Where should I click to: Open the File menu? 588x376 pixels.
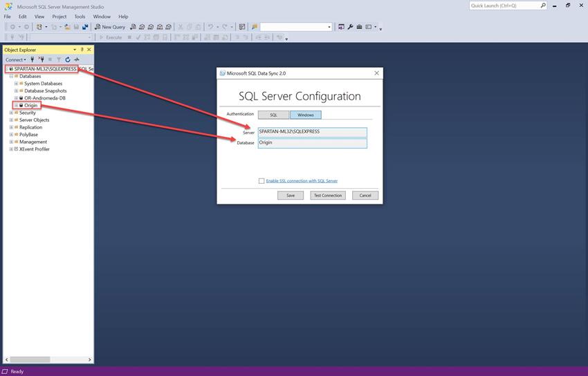pyautogui.click(x=7, y=17)
